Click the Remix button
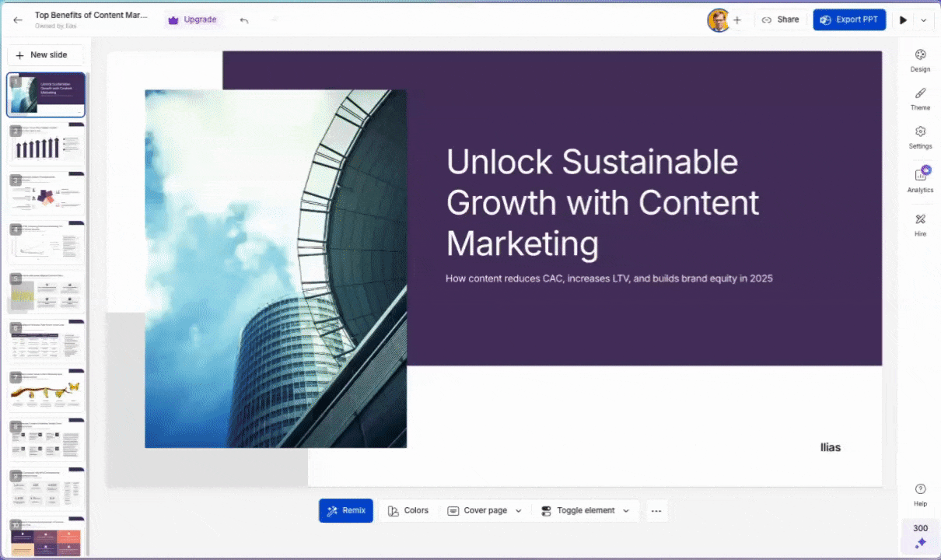The image size is (941, 560). pos(346,511)
